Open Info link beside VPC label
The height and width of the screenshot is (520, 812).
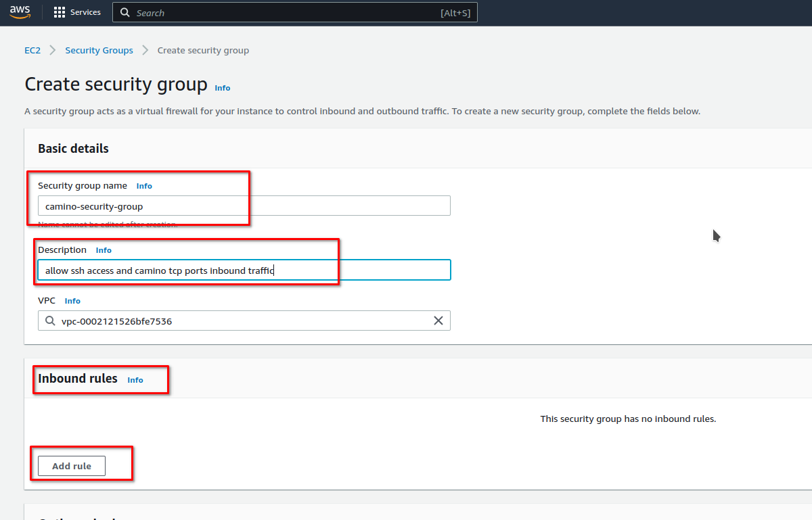click(72, 301)
